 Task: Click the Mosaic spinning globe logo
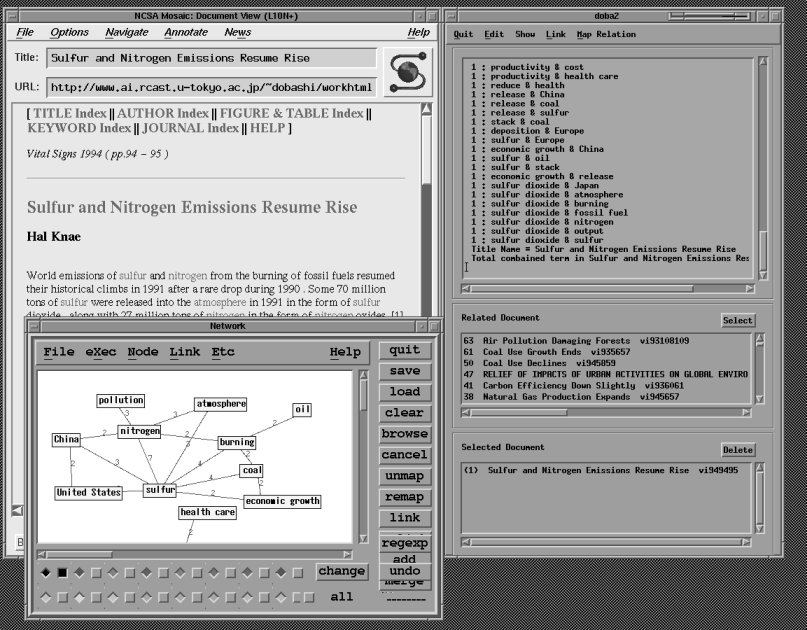[408, 71]
